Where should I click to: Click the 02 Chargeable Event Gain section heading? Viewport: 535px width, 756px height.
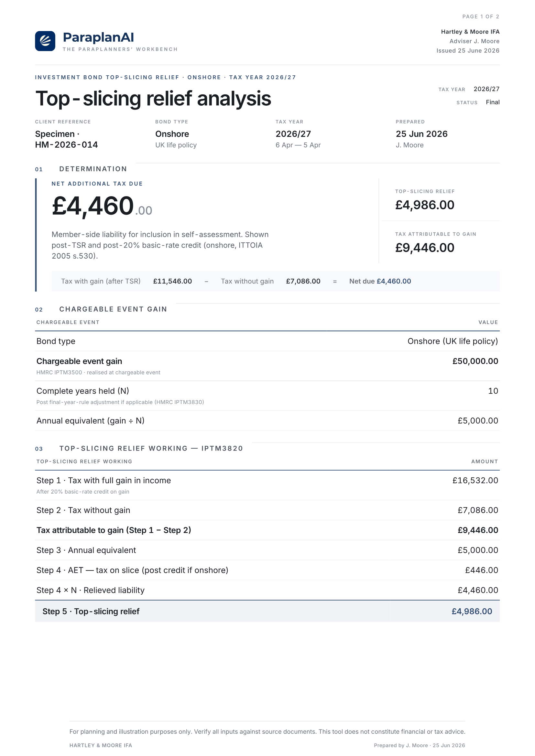(101, 309)
